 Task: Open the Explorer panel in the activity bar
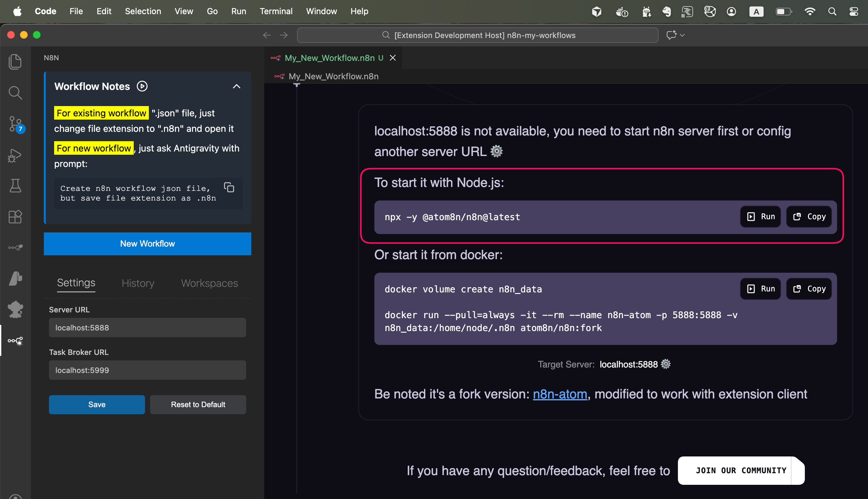[15, 62]
